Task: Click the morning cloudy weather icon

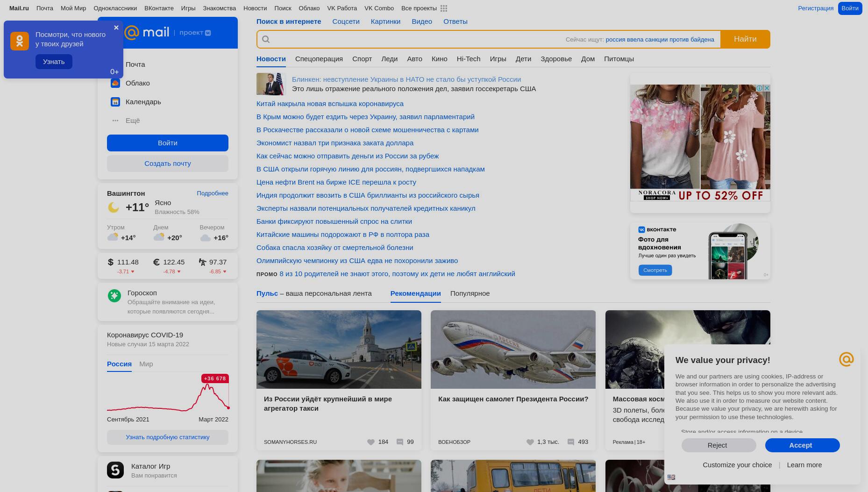Action: coord(113,237)
